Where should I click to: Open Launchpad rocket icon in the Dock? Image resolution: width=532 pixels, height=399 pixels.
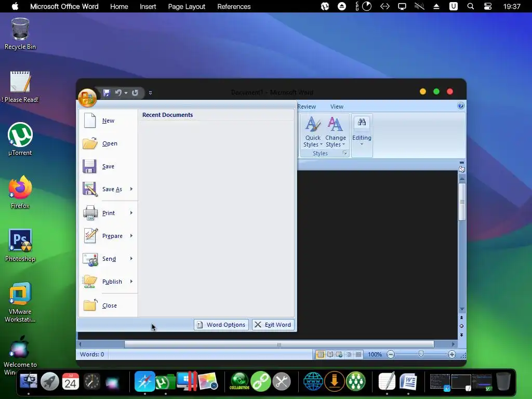tap(49, 381)
